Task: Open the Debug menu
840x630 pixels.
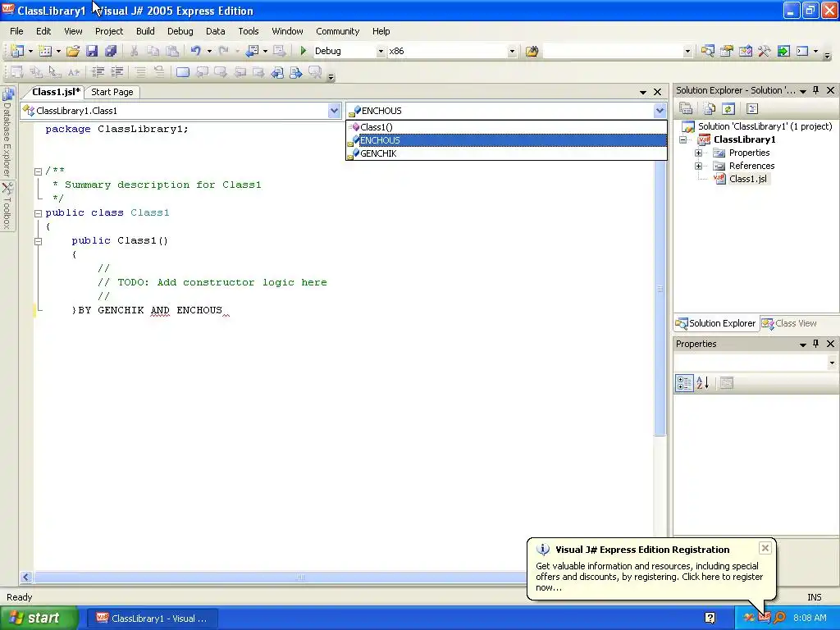Action: click(x=180, y=31)
